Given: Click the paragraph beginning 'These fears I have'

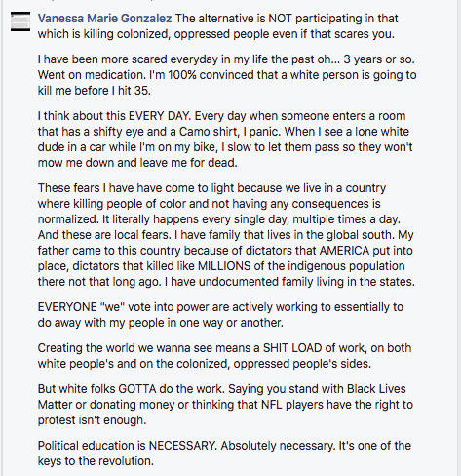Looking at the screenshot, I should click(226, 235).
